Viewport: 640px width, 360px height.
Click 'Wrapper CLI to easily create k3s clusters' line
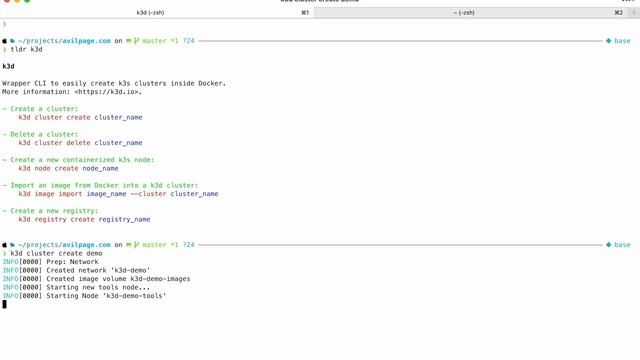tap(114, 83)
